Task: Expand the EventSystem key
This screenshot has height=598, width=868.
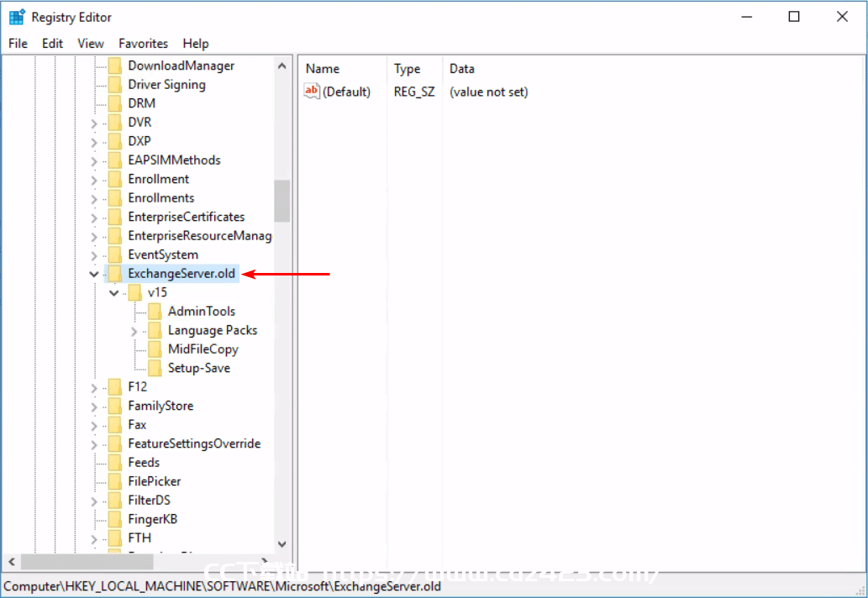Action: (x=94, y=255)
